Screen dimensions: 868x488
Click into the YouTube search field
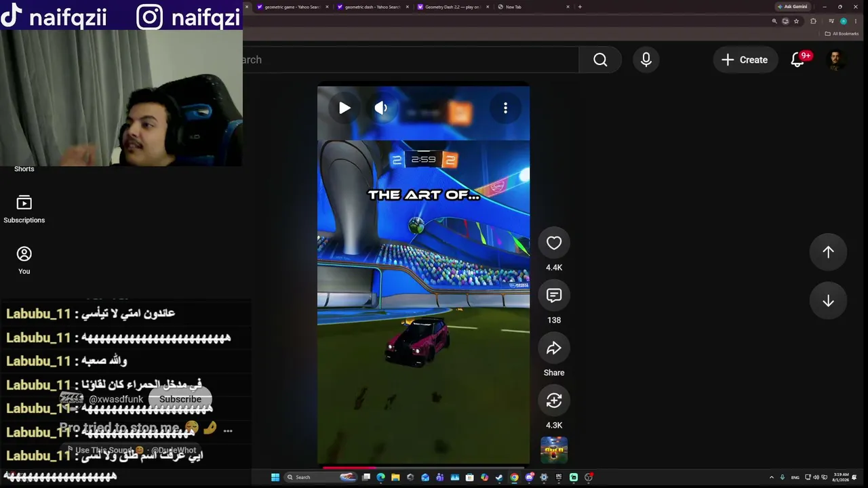pos(410,60)
